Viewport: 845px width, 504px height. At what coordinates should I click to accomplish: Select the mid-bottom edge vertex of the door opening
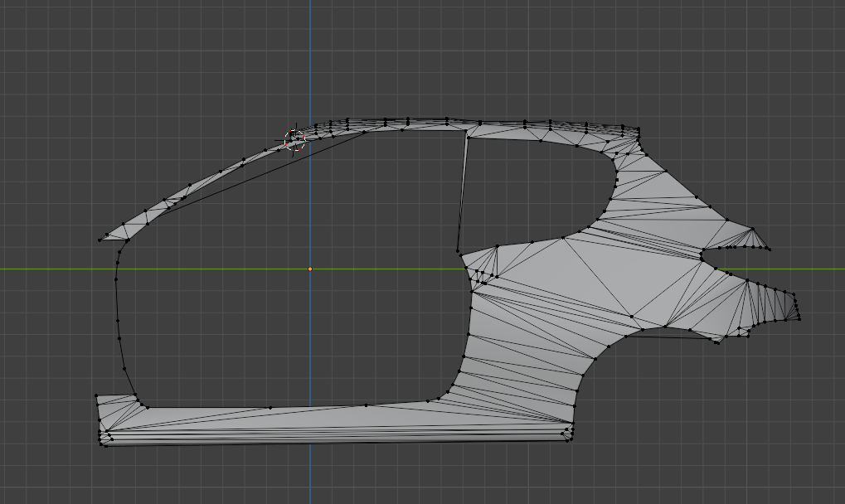[x=270, y=408]
